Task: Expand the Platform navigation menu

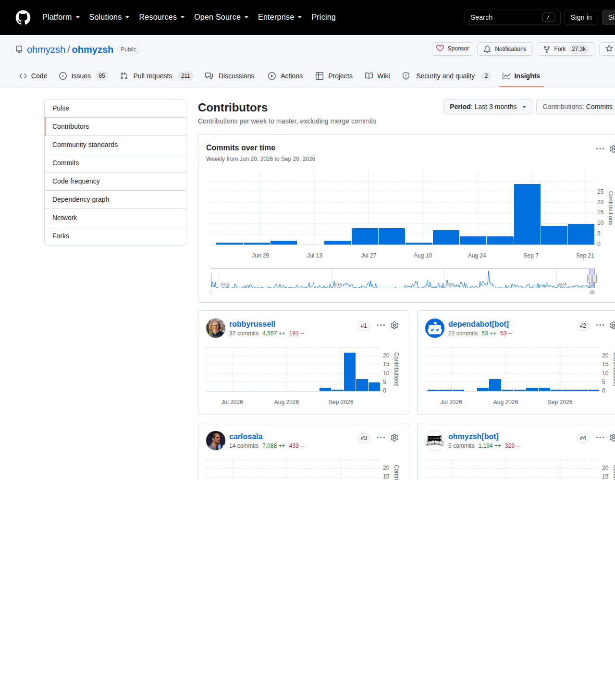Action: (61, 17)
